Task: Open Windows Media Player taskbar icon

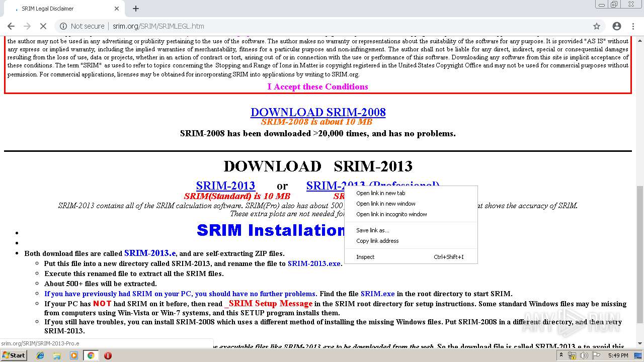Action: (x=74, y=355)
